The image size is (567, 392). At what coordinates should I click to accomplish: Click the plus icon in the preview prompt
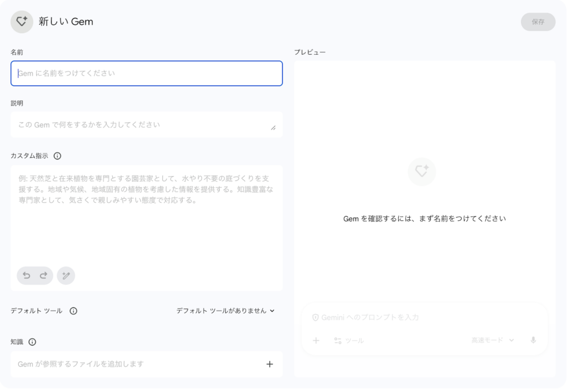pos(316,341)
